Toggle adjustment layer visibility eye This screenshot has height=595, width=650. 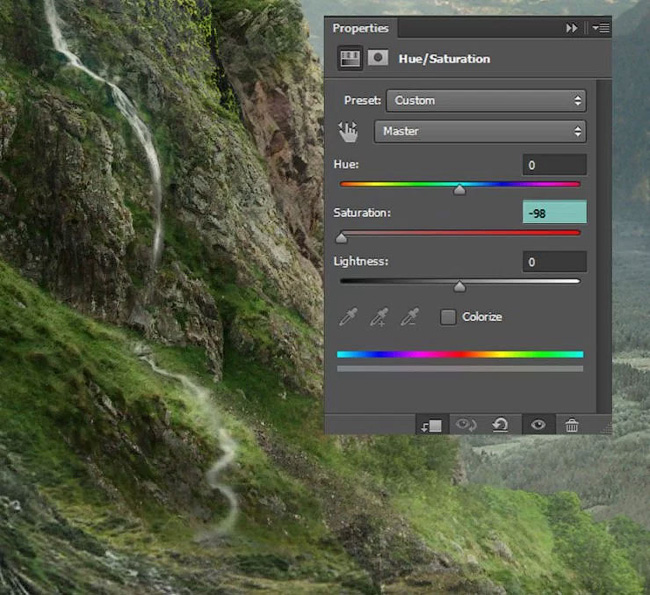tap(538, 425)
